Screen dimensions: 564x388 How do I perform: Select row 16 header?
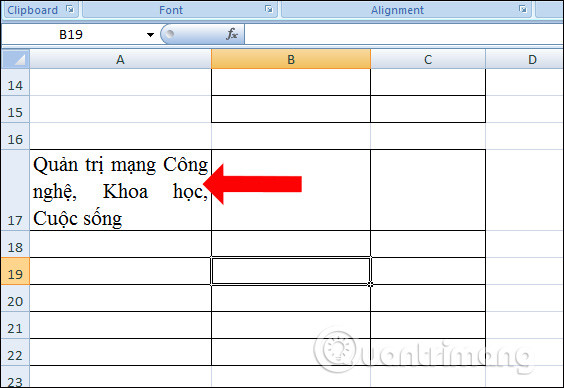click(x=15, y=136)
